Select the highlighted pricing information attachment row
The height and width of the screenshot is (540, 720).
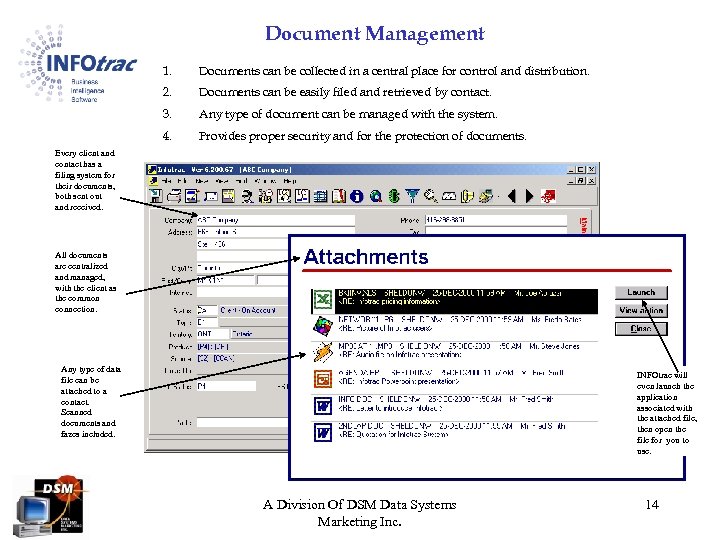coord(455,301)
